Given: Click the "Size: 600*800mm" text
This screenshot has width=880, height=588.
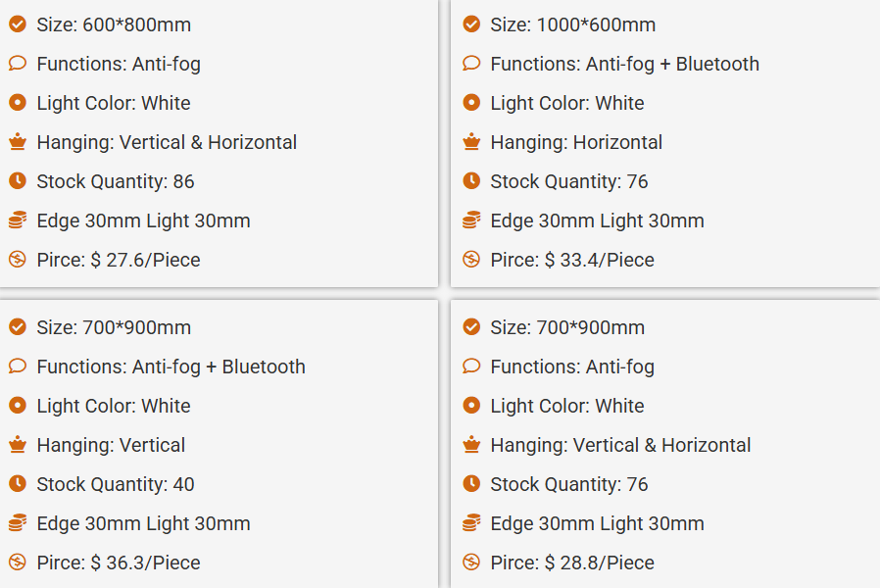Looking at the screenshot, I should click(x=114, y=24).
